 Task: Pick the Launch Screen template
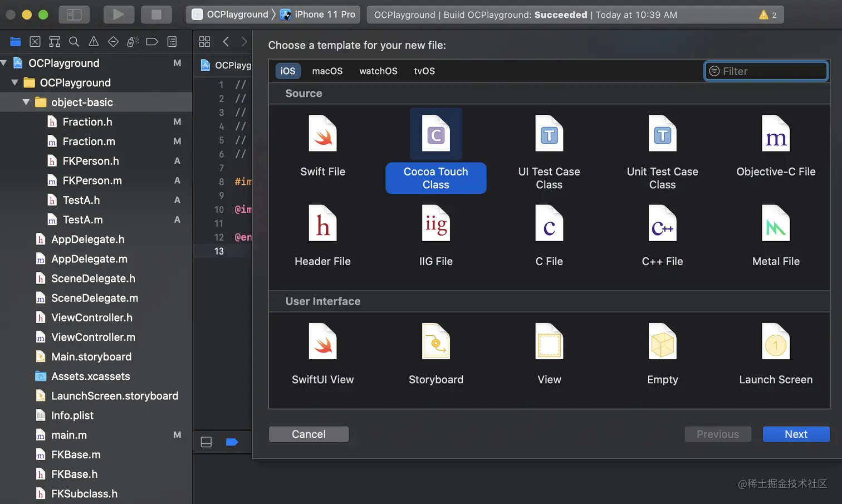click(x=776, y=354)
